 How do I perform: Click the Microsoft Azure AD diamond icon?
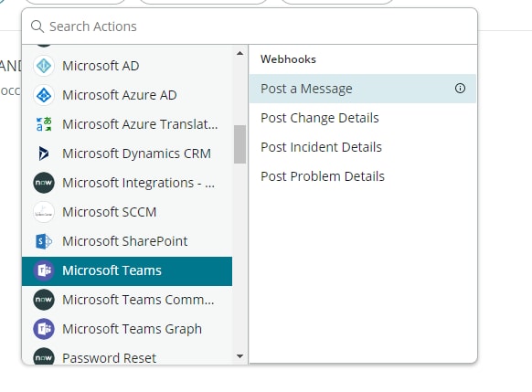[x=44, y=95]
